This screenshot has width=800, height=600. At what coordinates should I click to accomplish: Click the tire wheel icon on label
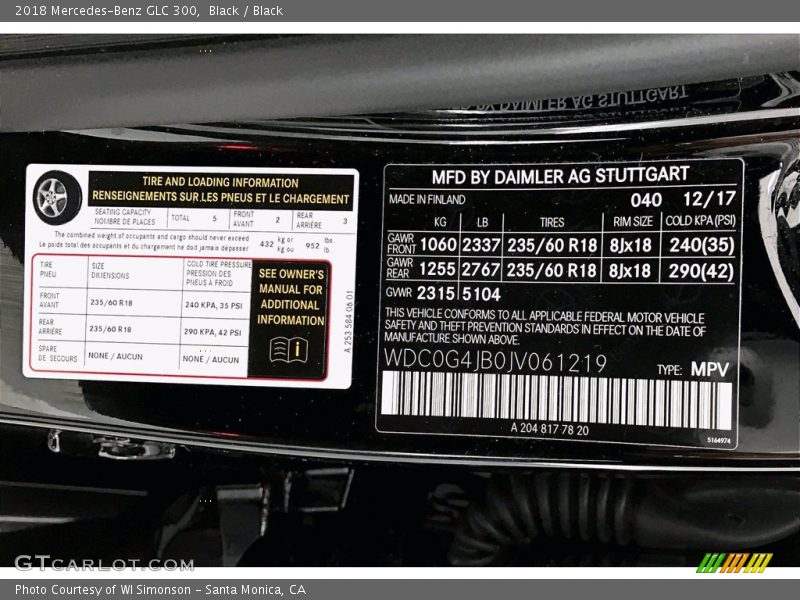57,198
